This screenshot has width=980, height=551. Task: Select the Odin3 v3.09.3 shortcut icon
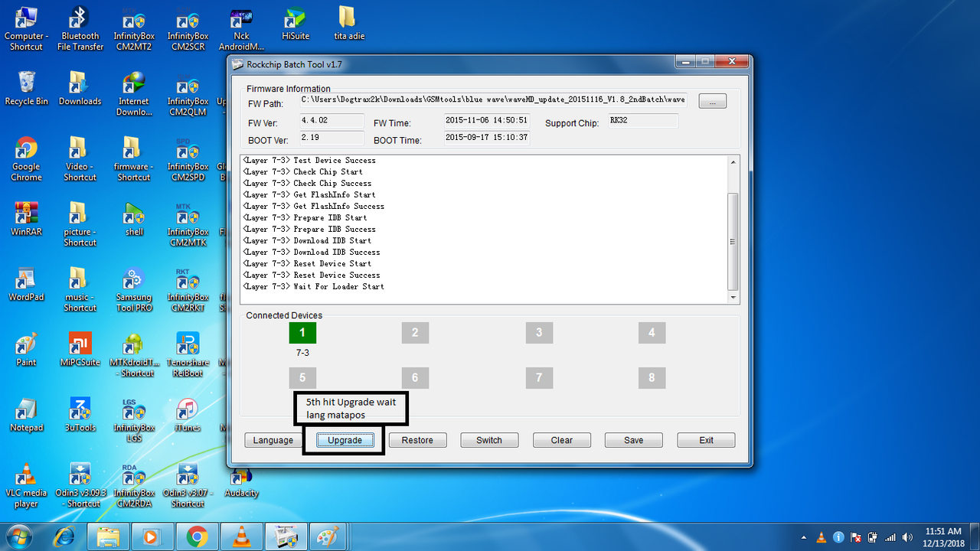(x=80, y=485)
